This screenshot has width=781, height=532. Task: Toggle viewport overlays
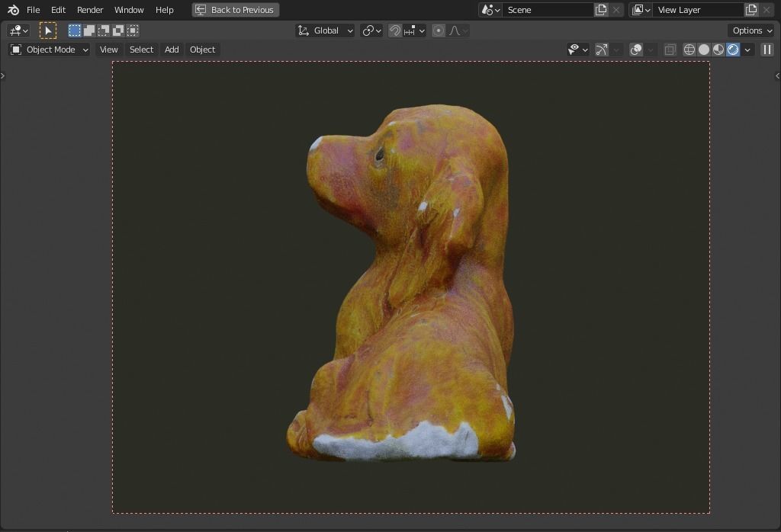coord(636,50)
